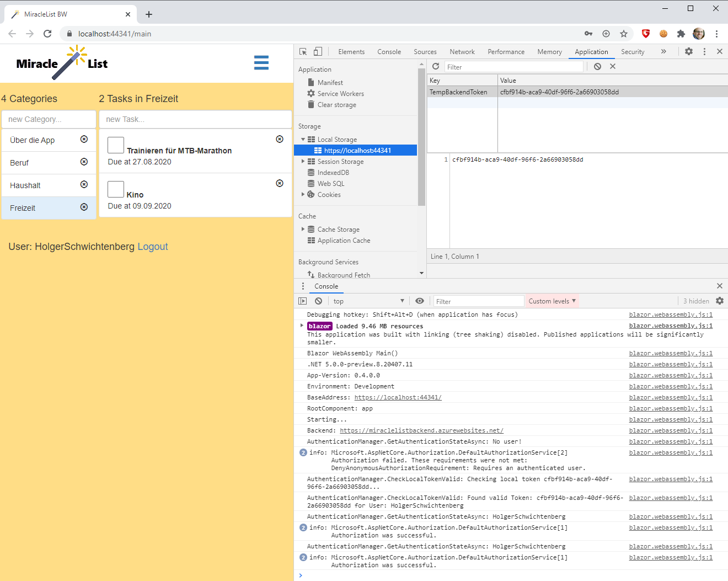Refresh the local storage view
This screenshot has width=728, height=581.
point(436,66)
